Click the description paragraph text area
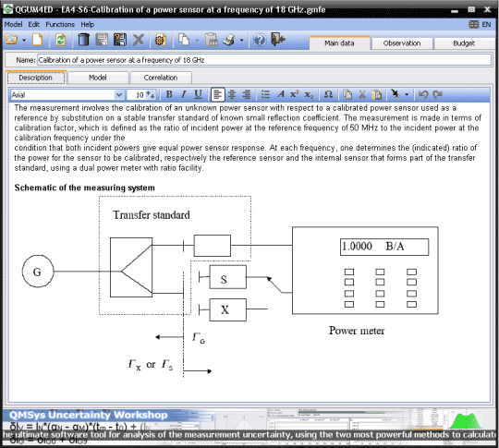Viewport: 499px width, 448px height. (x=248, y=138)
